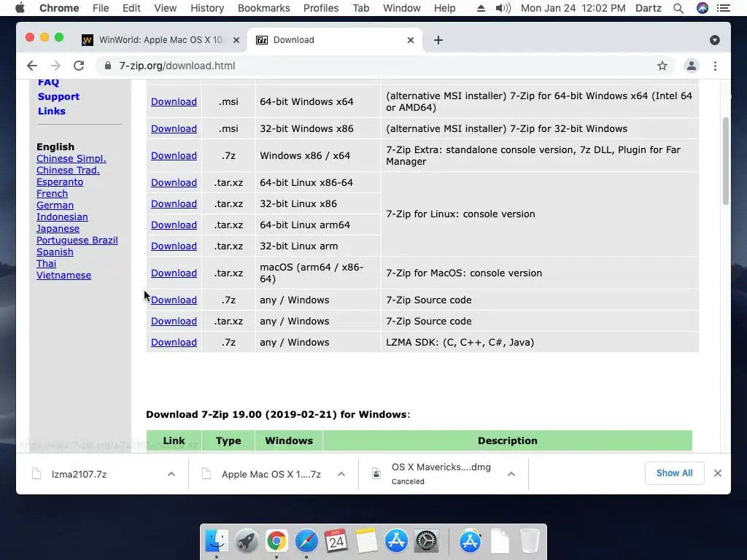747x560 pixels.
Task: Launch Safari from the Dock
Action: tap(306, 541)
